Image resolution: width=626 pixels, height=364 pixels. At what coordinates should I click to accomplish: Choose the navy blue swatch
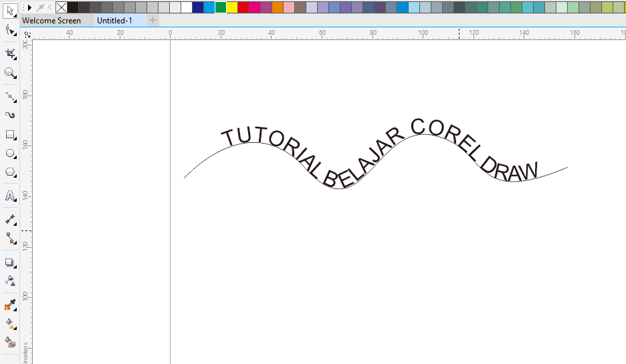pyautogui.click(x=197, y=7)
